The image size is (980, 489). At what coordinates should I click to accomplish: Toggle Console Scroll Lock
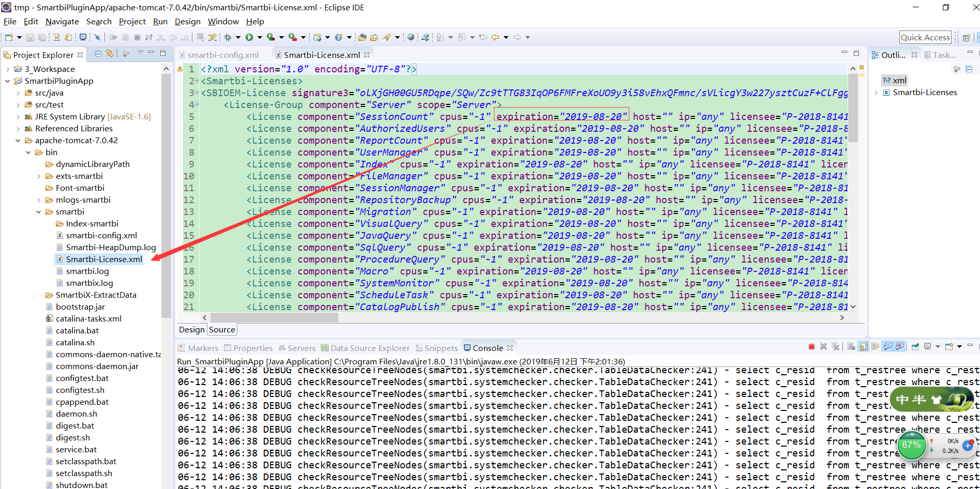(x=864, y=346)
